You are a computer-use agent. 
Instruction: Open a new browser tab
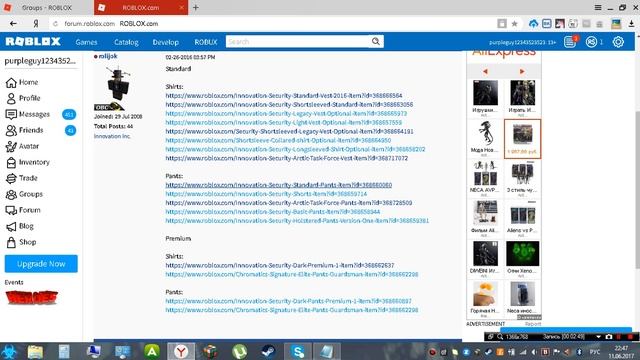(196, 7)
